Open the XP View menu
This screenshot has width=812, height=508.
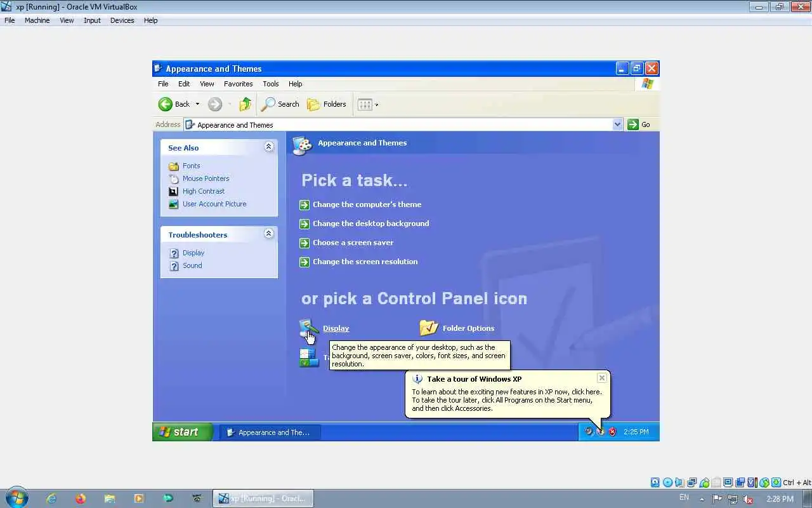[207, 84]
